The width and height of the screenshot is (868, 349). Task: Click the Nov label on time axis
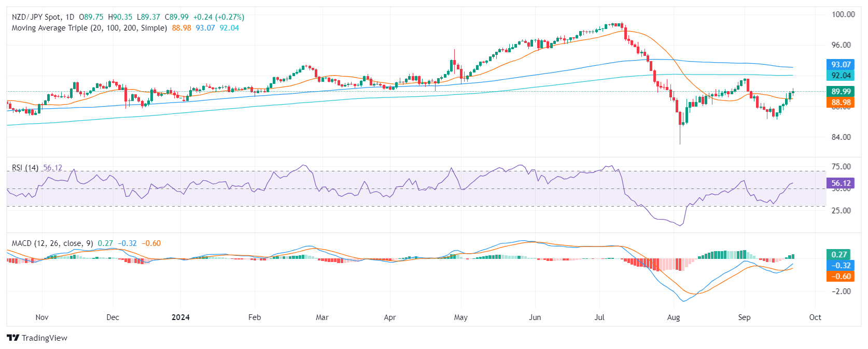point(41,317)
